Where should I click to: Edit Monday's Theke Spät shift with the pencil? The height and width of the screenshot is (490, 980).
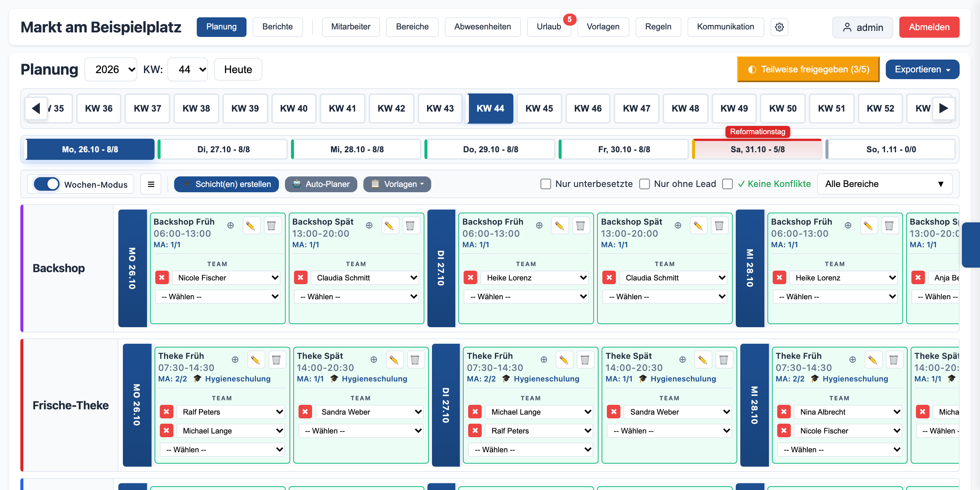point(394,360)
